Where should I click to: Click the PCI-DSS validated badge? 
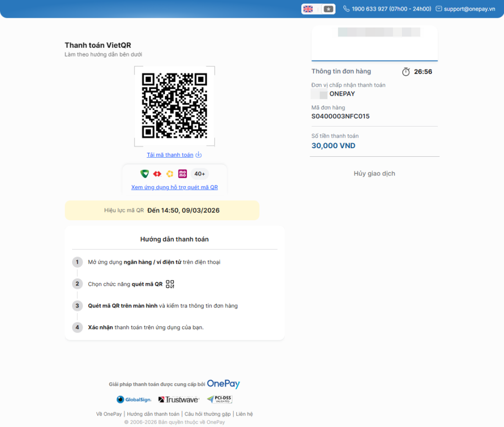tap(219, 399)
